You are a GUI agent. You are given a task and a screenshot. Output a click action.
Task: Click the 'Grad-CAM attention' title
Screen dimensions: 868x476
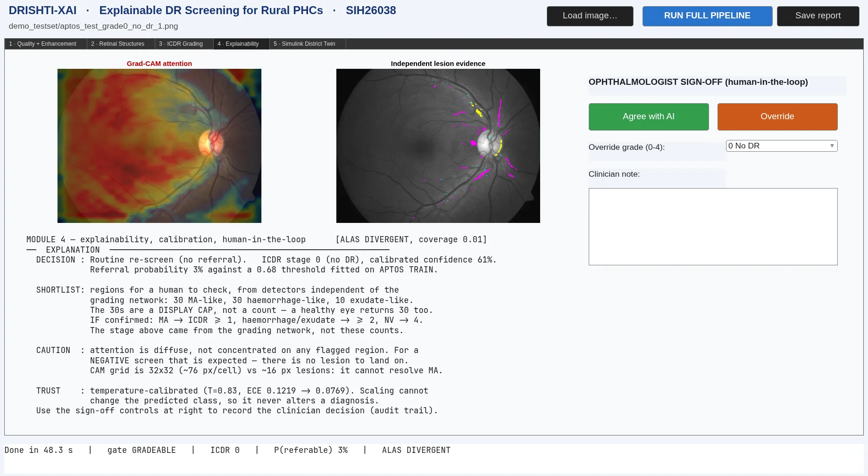tap(159, 64)
